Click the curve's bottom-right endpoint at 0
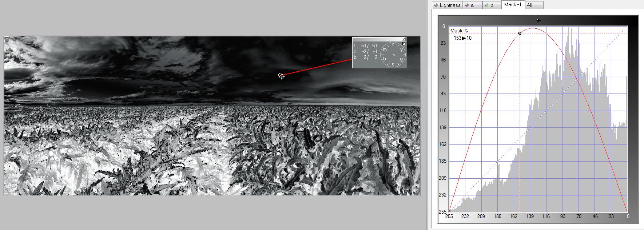This screenshot has width=644, height=230. [x=627, y=211]
